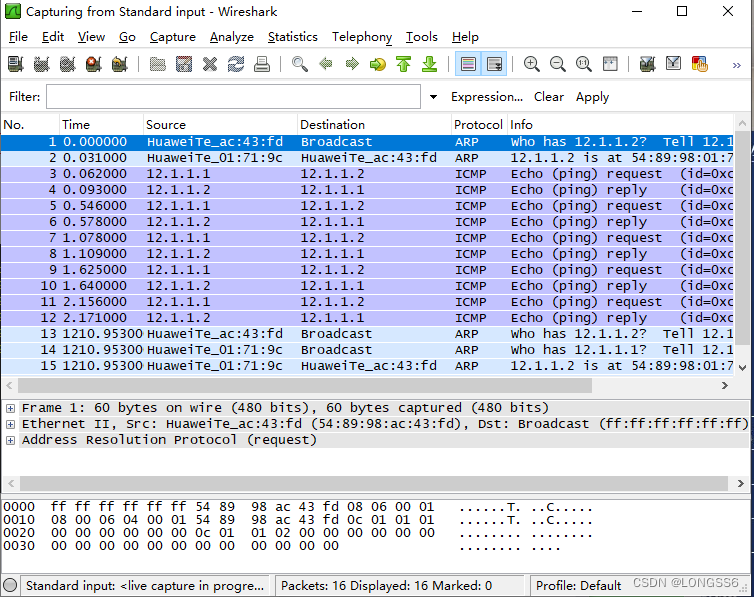
Task: Go forward in packet history arrow
Action: [352, 64]
